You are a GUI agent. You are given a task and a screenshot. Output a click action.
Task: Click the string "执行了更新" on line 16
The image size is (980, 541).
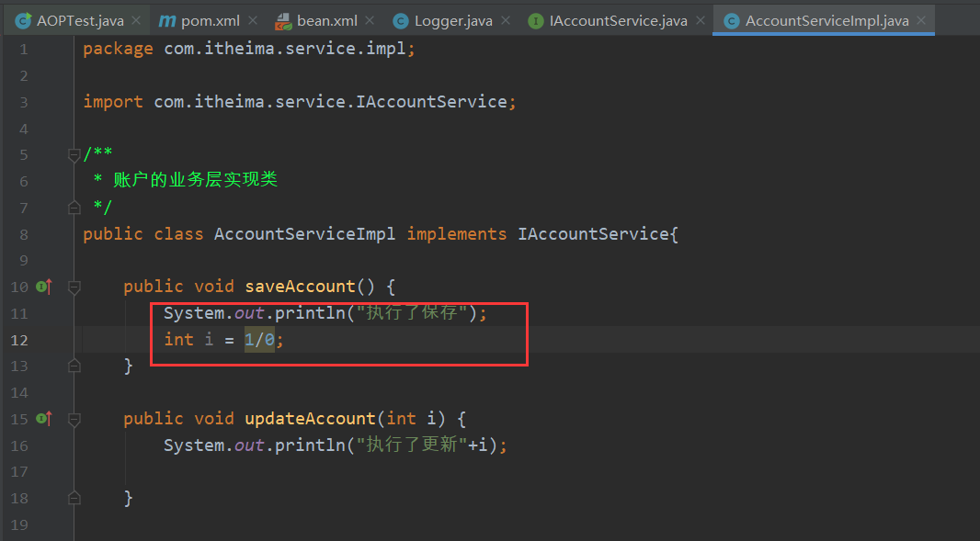click(412, 445)
